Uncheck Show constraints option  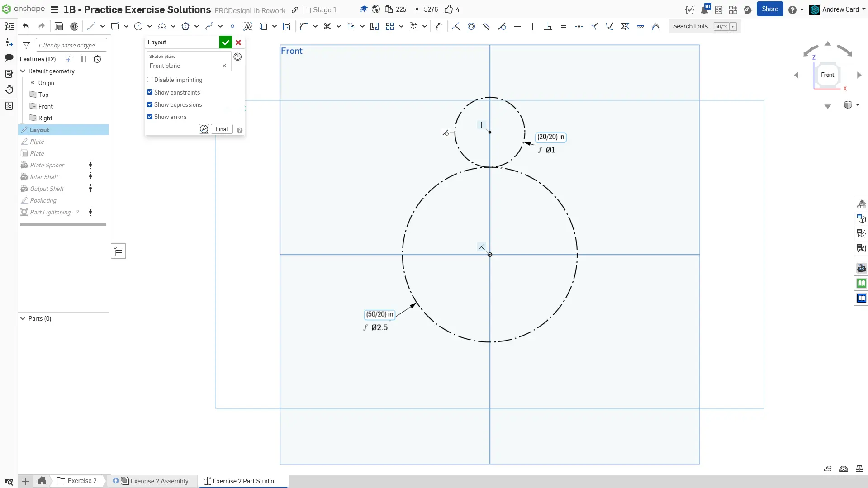coord(150,92)
